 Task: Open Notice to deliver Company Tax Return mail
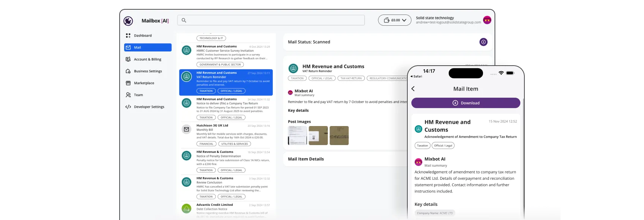[x=226, y=109]
